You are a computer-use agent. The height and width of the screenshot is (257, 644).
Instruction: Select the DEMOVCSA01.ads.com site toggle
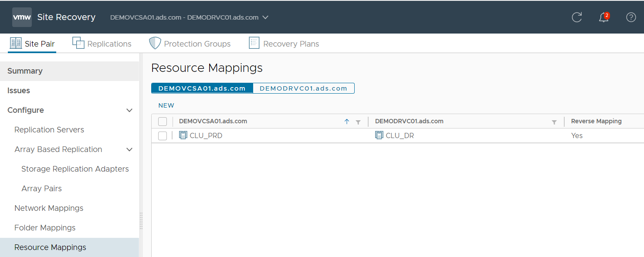(202, 88)
